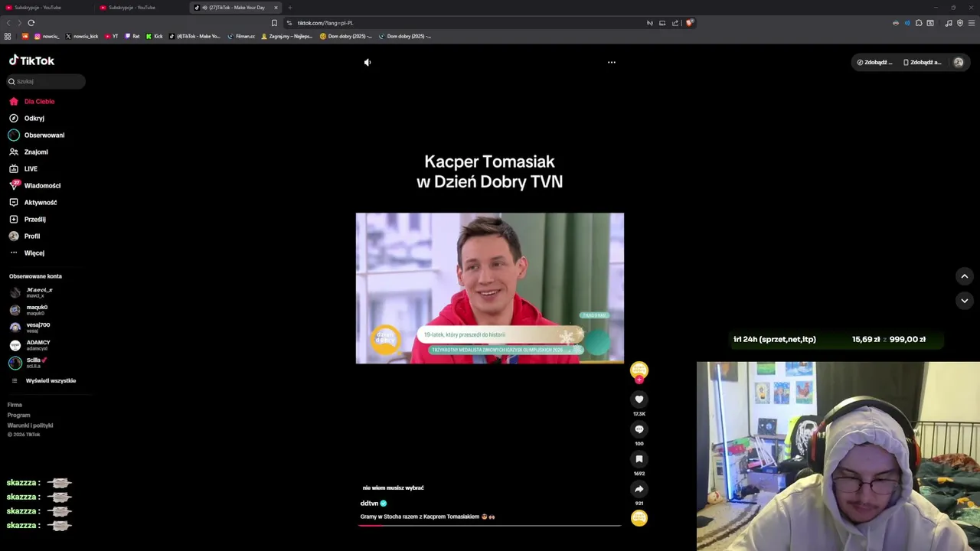Open the browser hamburger menu
The image size is (980, 551).
point(972,23)
